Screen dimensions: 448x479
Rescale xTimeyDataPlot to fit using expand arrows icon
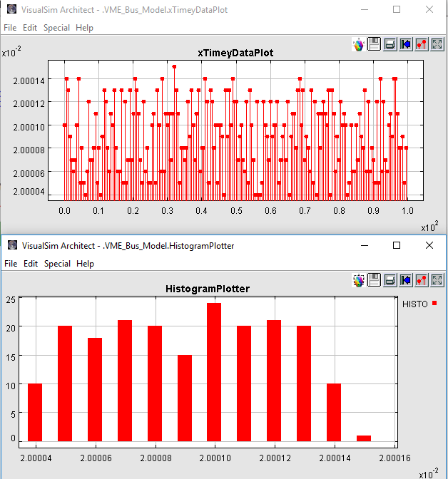[x=437, y=45]
